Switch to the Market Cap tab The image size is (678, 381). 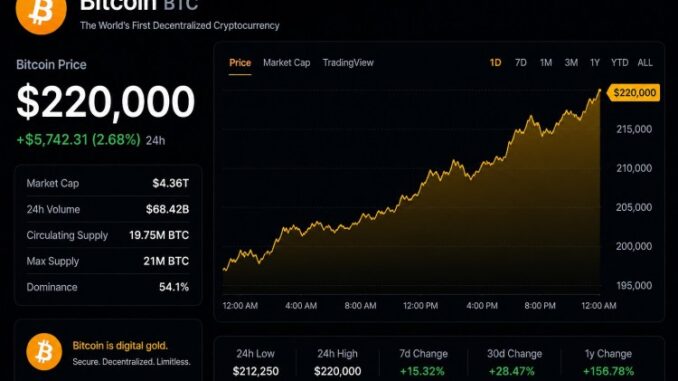(287, 63)
